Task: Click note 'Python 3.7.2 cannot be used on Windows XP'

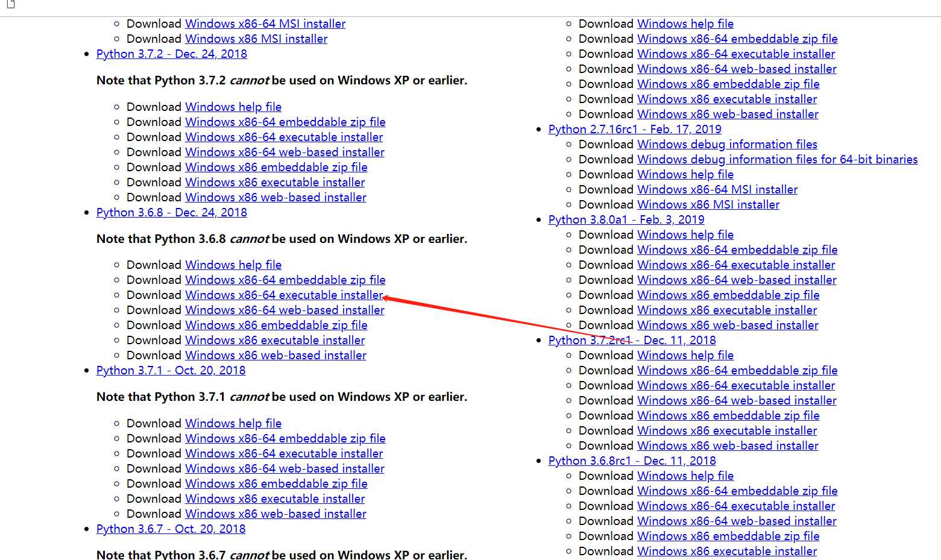Action: pyautogui.click(x=282, y=80)
